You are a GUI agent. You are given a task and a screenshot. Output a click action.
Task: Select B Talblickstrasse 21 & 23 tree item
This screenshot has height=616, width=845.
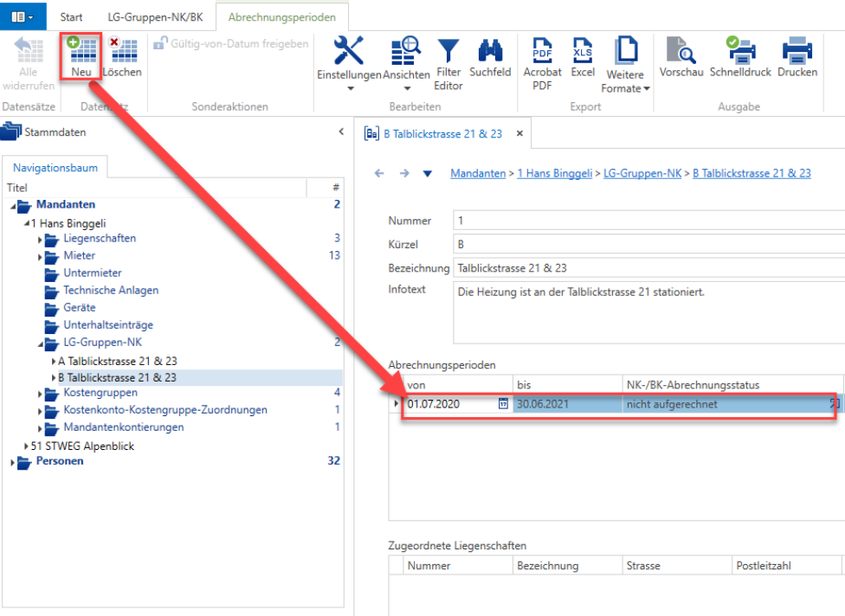tap(117, 377)
